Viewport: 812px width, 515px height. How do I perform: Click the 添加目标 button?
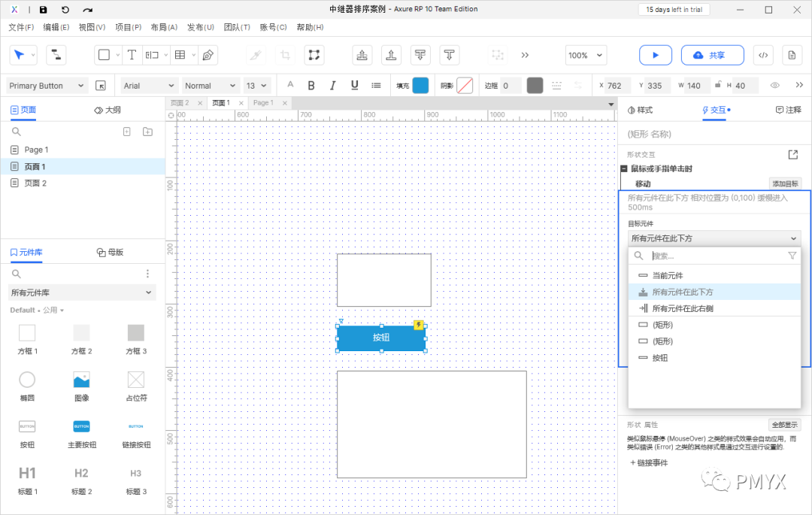(x=785, y=183)
